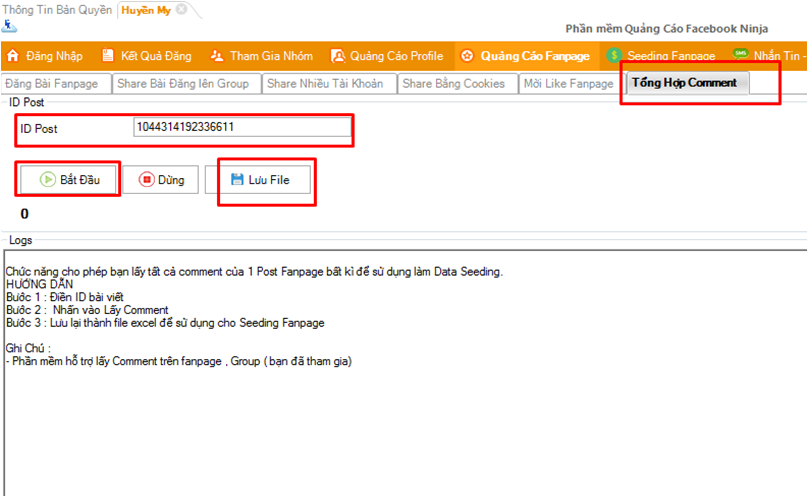Stop the process with Dừng button
The width and height of the screenshot is (808, 497).
[160, 179]
